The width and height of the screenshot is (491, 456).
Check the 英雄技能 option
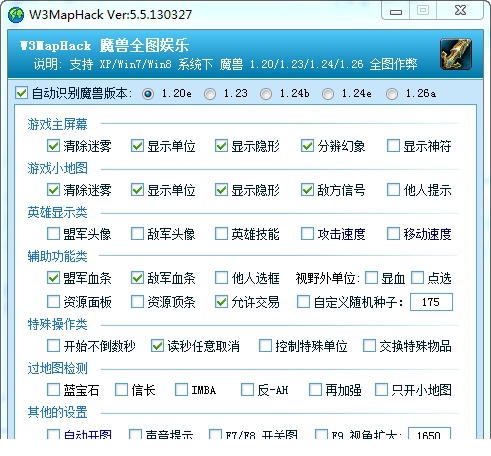click(x=221, y=234)
